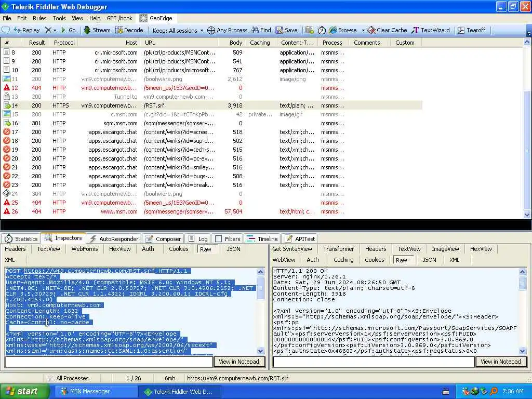Click All Processes status bar filter
The height and width of the screenshot is (399, 532).
[68, 378]
